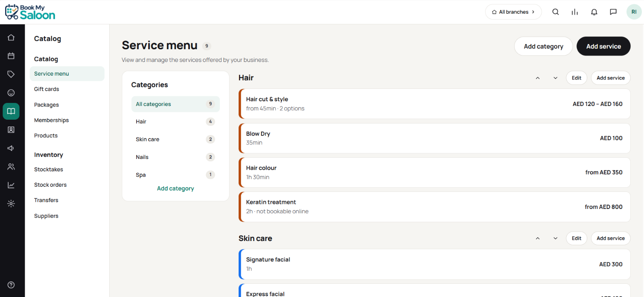Move Hair category up with chevron

tap(538, 78)
